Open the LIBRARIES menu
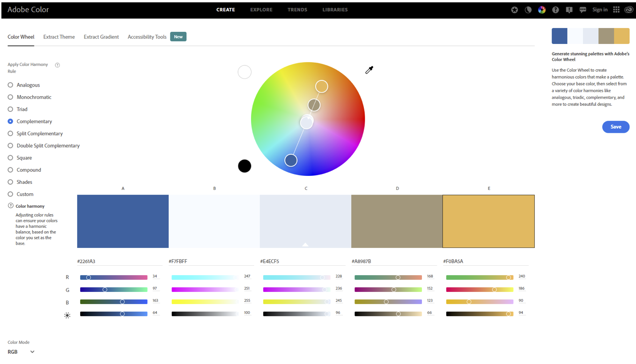The image size is (636, 364). [335, 10]
